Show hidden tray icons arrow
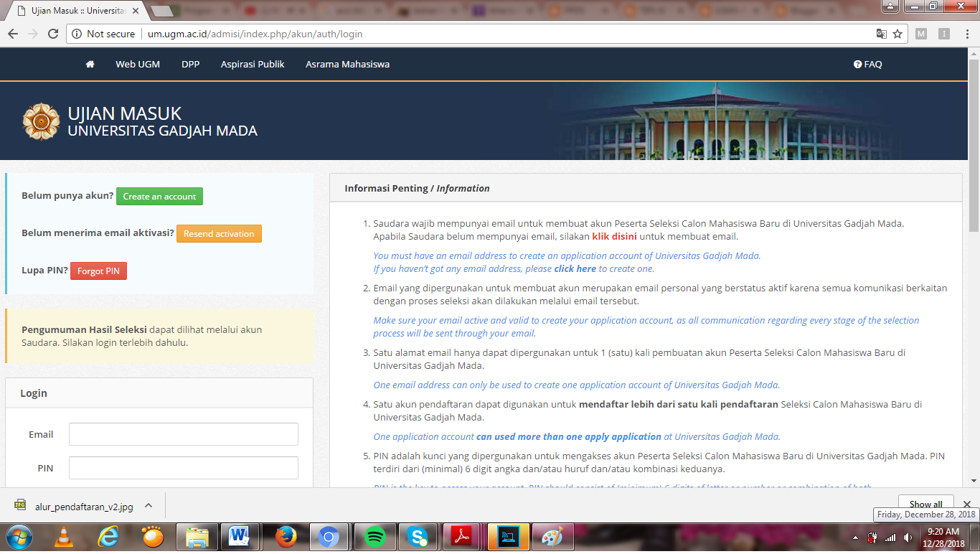The height and width of the screenshot is (554, 980). [855, 537]
